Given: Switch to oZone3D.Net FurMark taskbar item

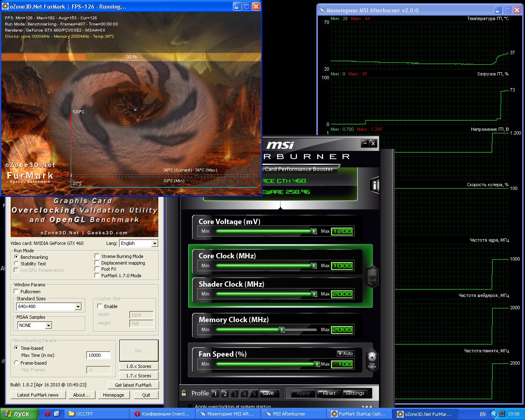Looking at the screenshot, I should click(x=425, y=414).
